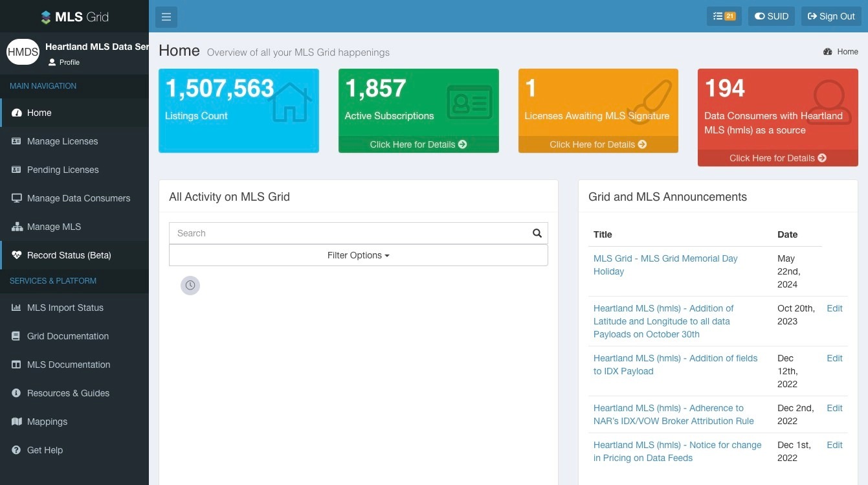Click Licenses Awaiting MLS Signature details link

point(598,144)
